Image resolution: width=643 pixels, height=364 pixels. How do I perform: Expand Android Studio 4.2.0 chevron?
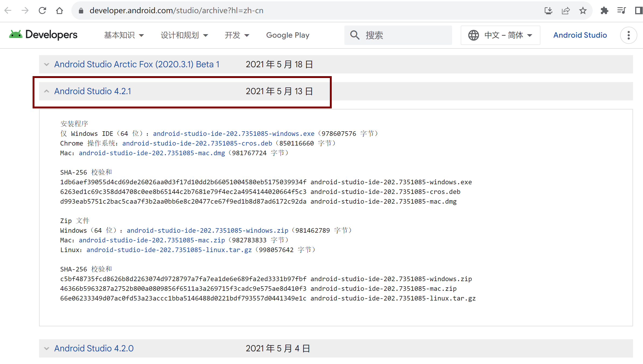(x=47, y=349)
